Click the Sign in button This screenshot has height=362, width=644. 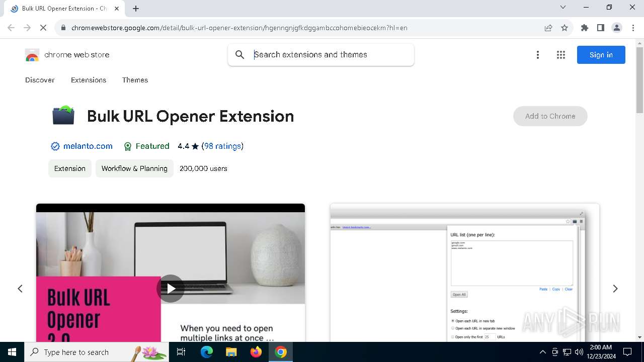[x=601, y=55]
